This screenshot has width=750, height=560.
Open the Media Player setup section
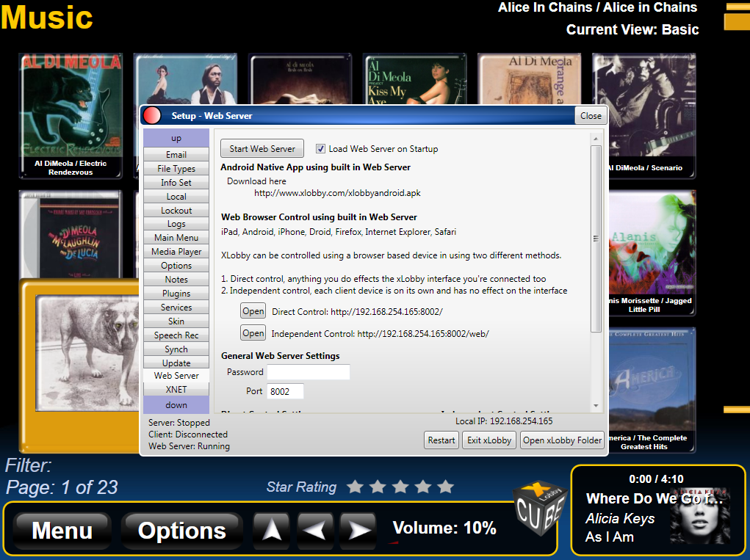(176, 251)
